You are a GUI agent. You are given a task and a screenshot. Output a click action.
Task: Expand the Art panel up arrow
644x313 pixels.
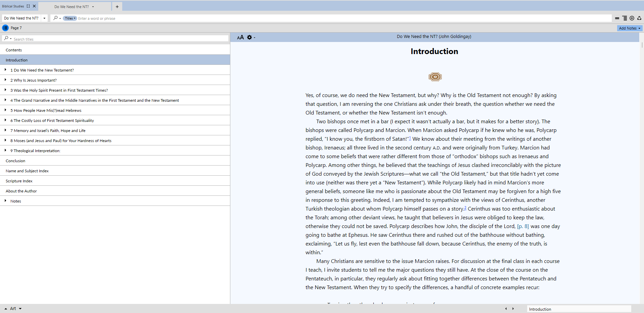click(x=6, y=309)
